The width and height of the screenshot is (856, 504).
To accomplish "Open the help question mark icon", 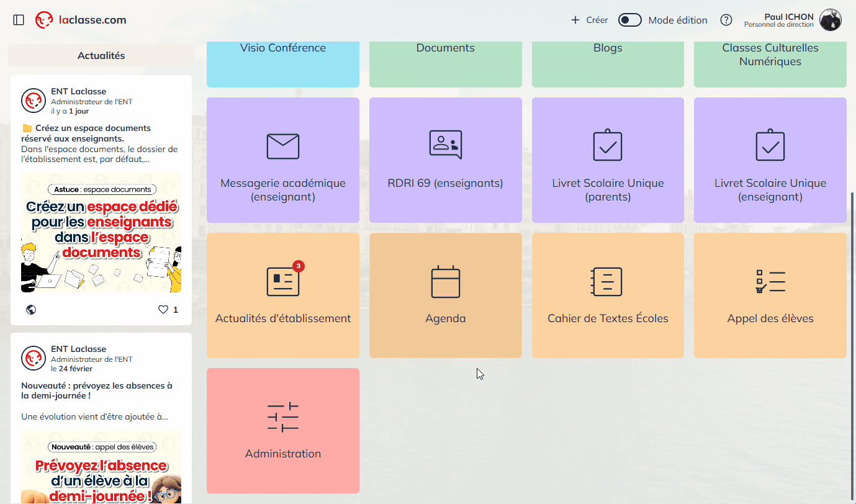I will tap(726, 20).
